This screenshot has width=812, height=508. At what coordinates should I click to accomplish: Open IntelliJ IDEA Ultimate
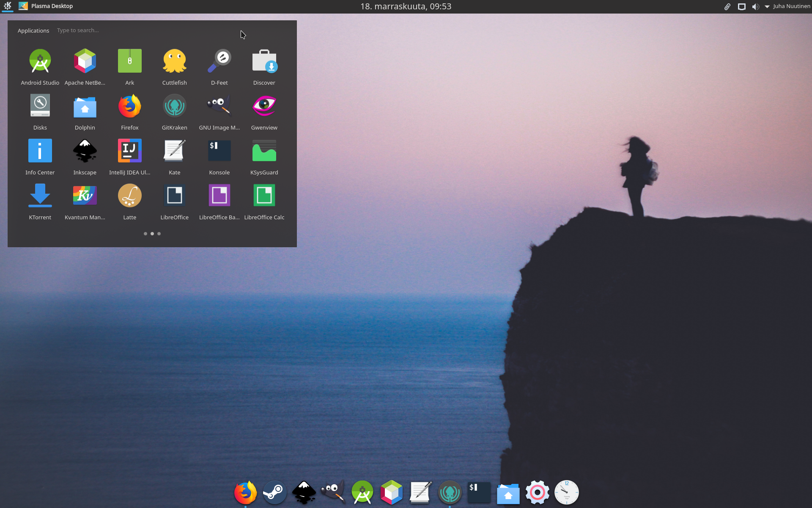(x=130, y=157)
